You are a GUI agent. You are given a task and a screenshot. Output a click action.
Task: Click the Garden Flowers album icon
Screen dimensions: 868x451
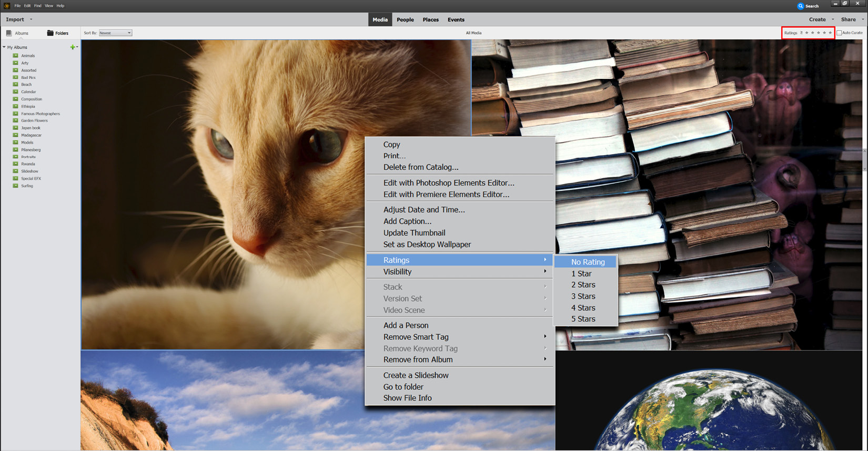pos(16,120)
